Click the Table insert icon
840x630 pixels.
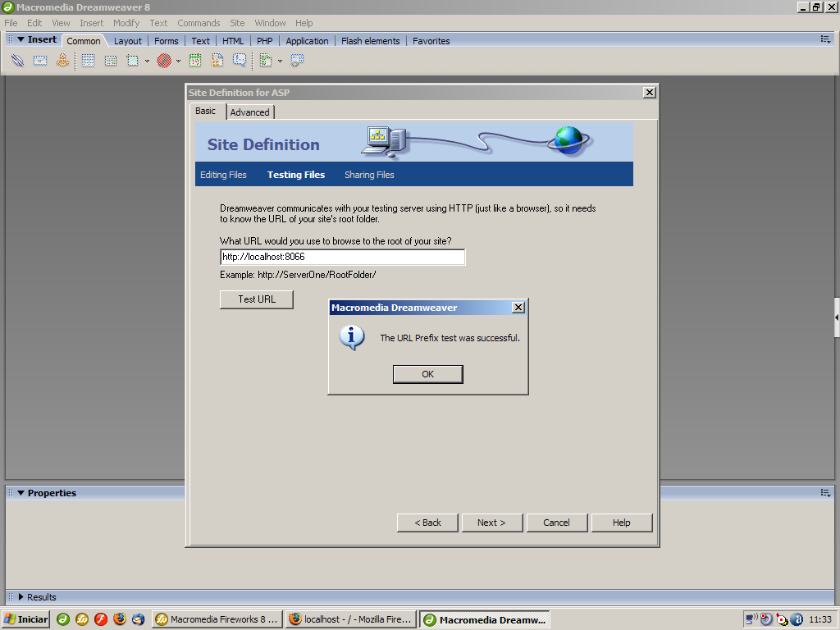coord(89,61)
